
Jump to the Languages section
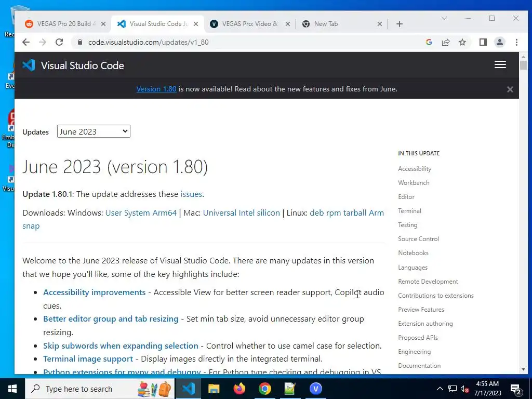413,268
